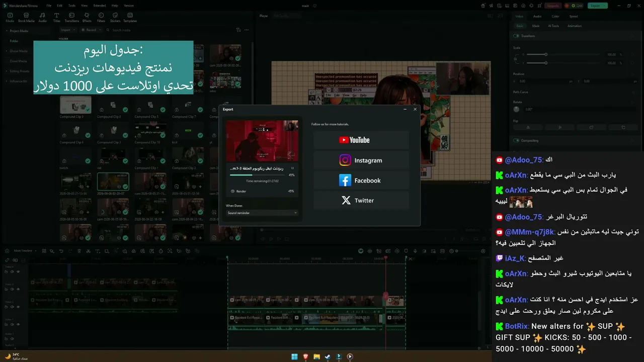Click the Scale Y slider handle
This screenshot has width=644, height=362.
point(546,63)
